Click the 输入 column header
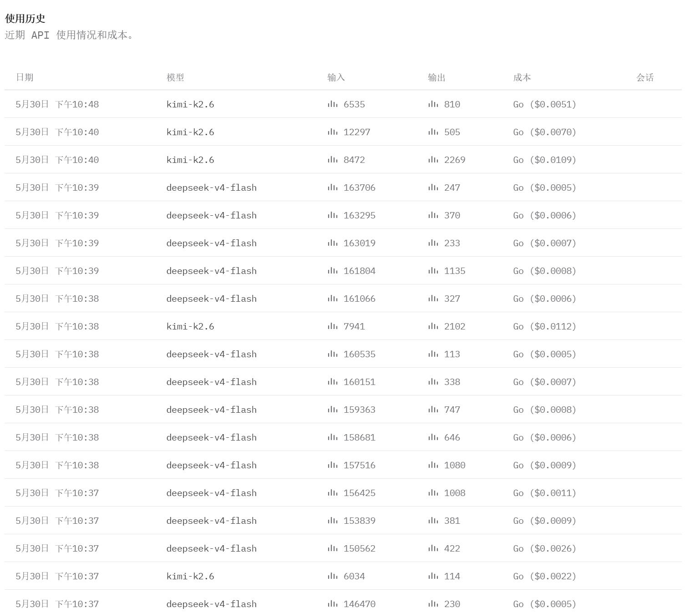Screen dimensions: 700x613 [336, 77]
